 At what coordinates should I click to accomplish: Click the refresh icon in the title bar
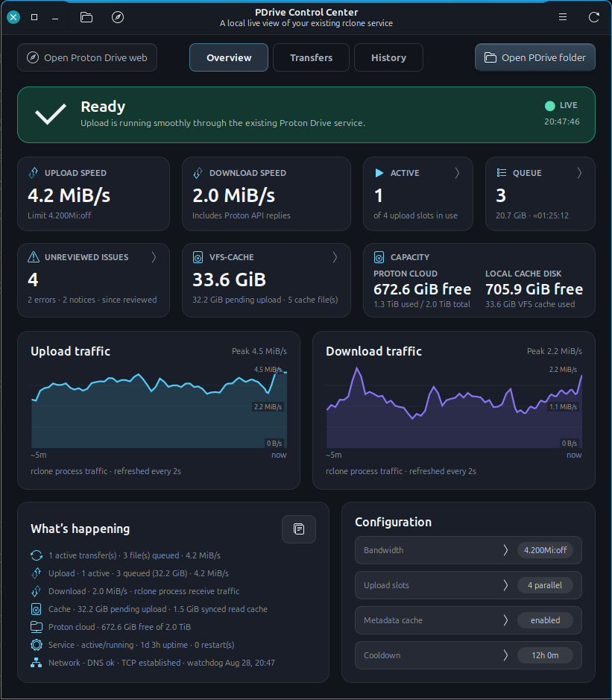[593, 17]
